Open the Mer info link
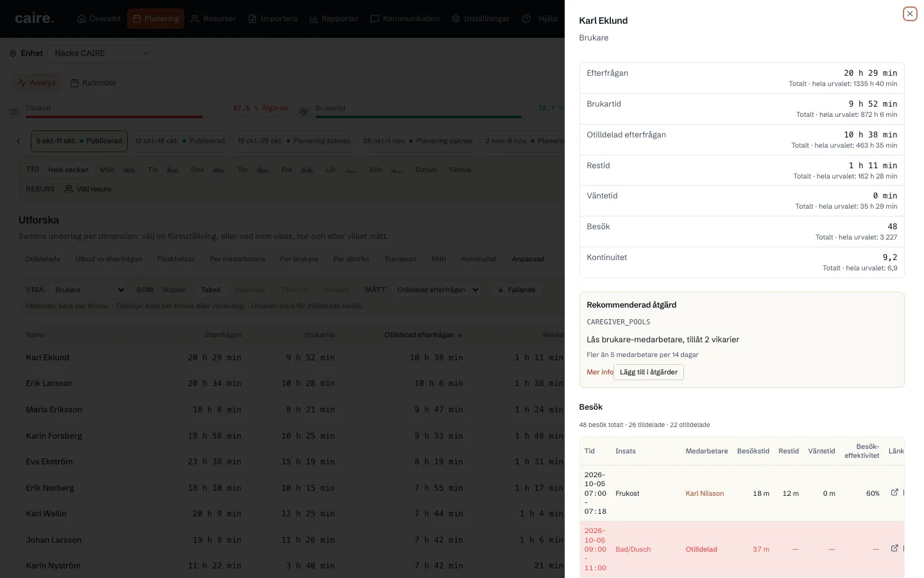 pyautogui.click(x=600, y=372)
